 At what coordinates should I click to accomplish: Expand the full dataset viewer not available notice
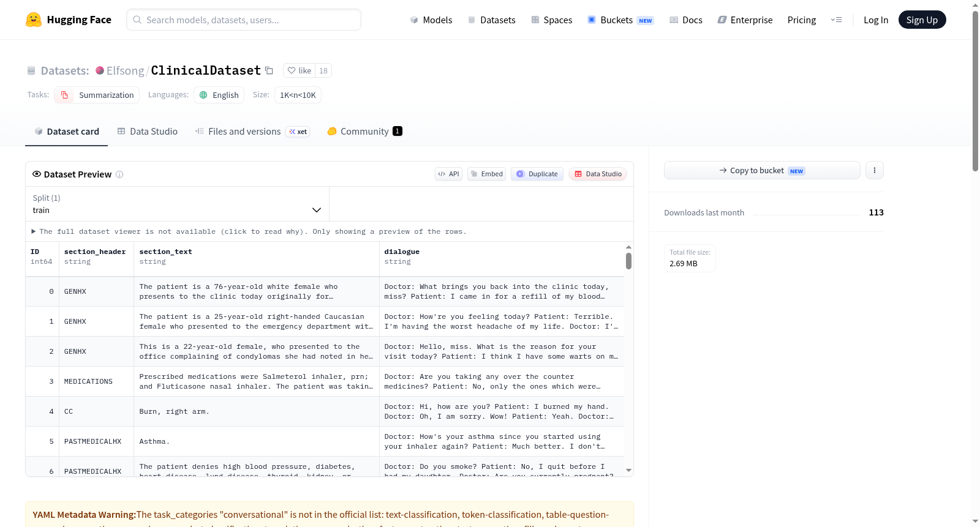coord(249,231)
